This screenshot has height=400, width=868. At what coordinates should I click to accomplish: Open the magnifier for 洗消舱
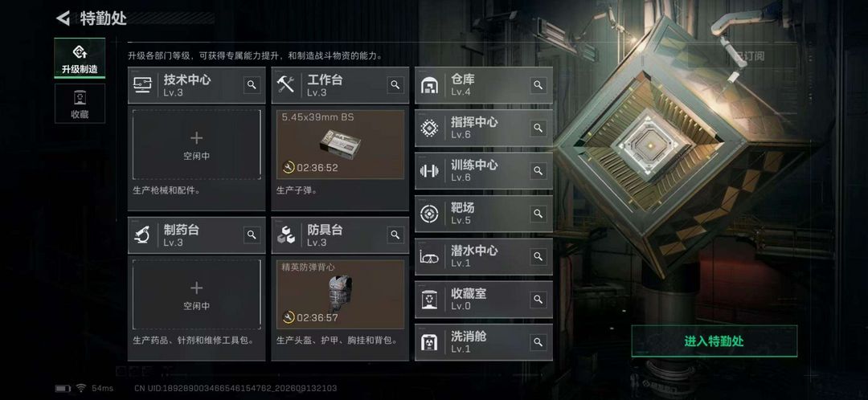(538, 342)
